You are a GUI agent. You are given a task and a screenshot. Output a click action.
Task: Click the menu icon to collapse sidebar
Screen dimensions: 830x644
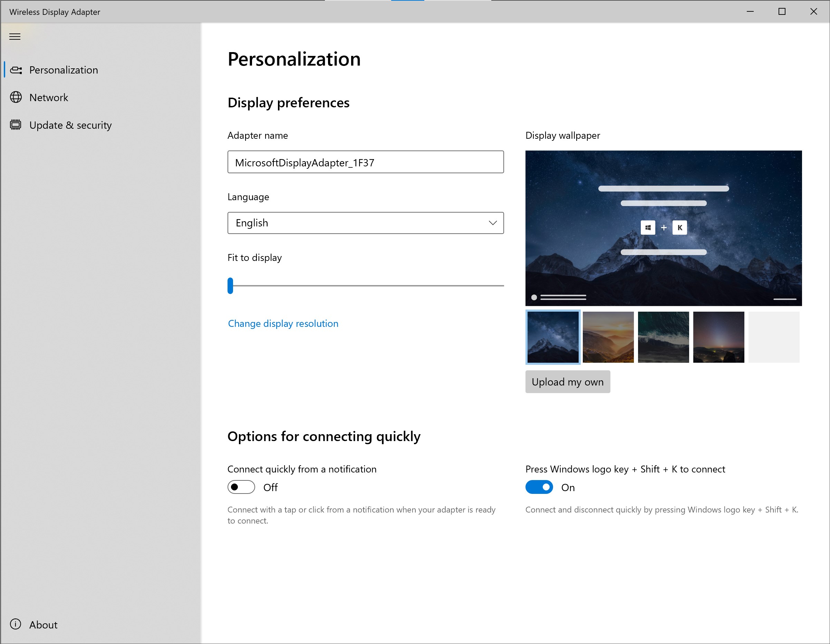pyautogui.click(x=15, y=36)
